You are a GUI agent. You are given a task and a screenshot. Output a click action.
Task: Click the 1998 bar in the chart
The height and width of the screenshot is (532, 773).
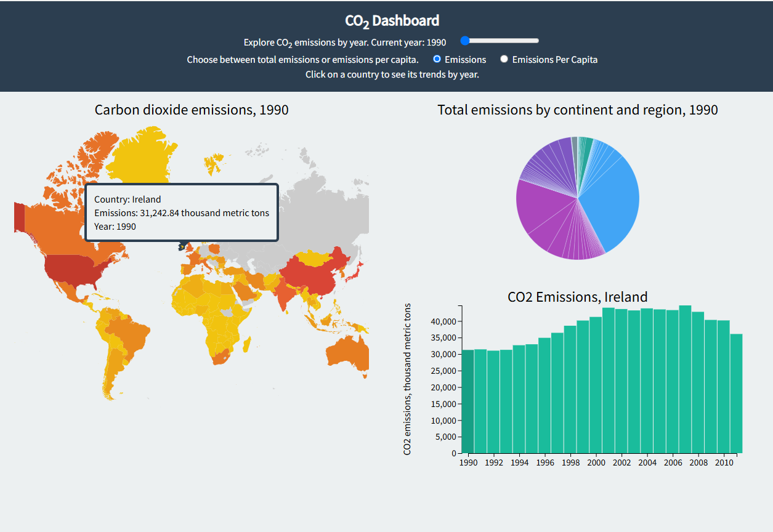tap(570, 389)
